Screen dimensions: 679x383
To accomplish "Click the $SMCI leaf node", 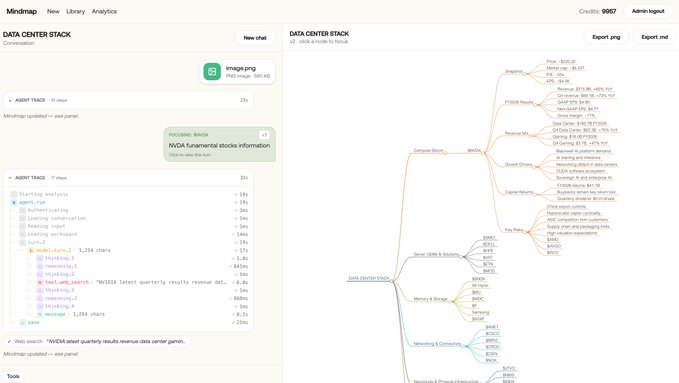I will point(489,238).
